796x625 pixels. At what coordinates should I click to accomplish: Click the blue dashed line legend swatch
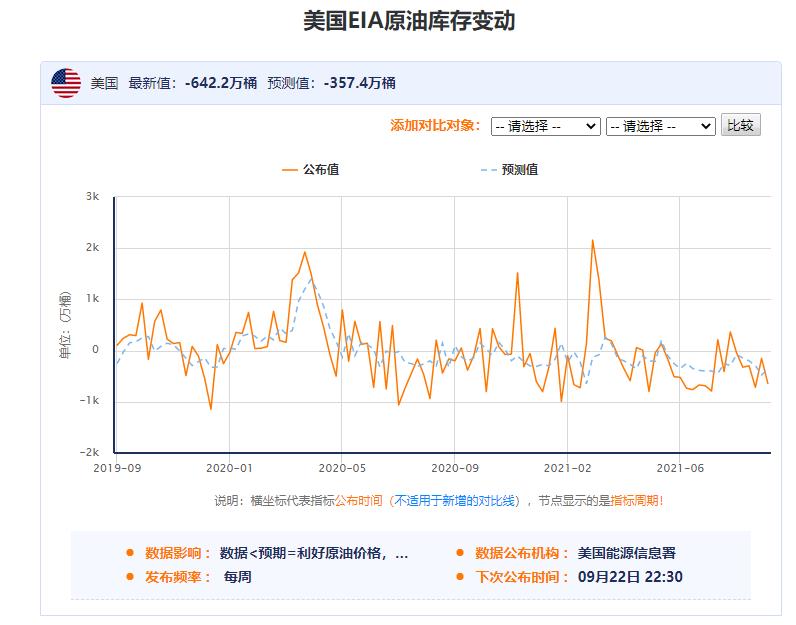[488, 169]
